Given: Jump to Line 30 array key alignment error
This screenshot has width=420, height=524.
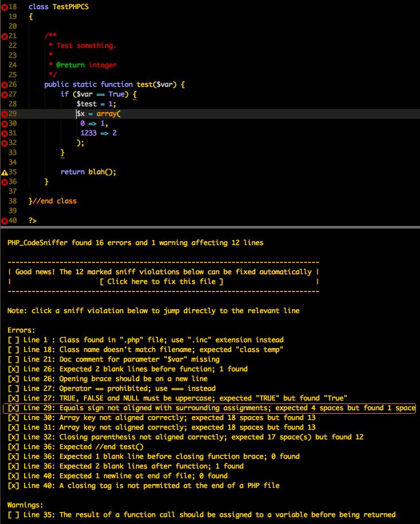Looking at the screenshot, I should pos(162,418).
